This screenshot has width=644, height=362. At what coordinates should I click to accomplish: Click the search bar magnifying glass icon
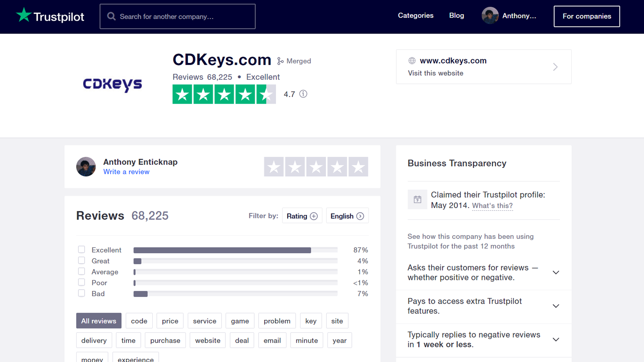[111, 16]
